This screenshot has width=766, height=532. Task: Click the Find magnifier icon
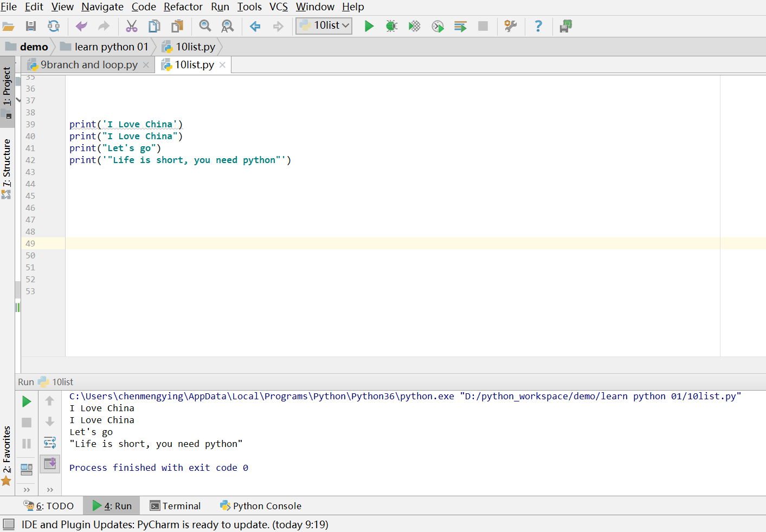205,26
